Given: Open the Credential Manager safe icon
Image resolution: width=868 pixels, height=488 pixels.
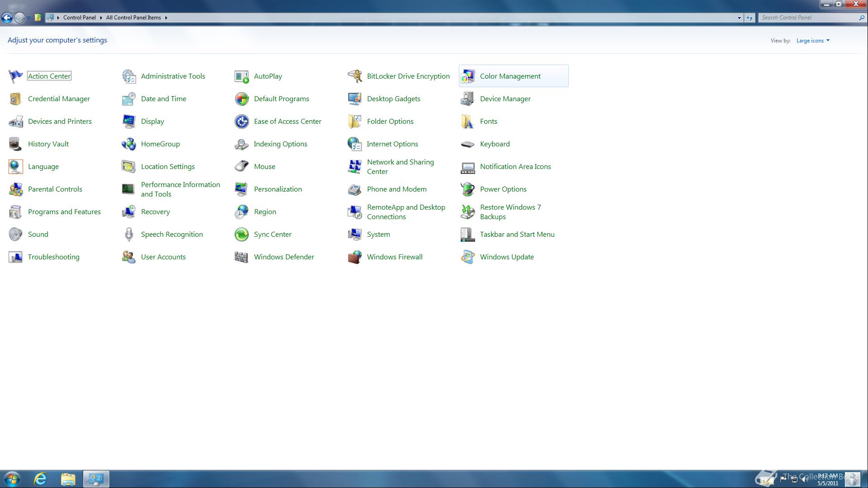Looking at the screenshot, I should 15,99.
